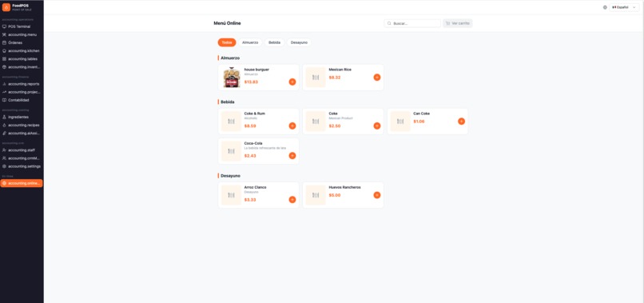
Task: Go to Órdenes in sidebar
Action: click(x=22, y=42)
